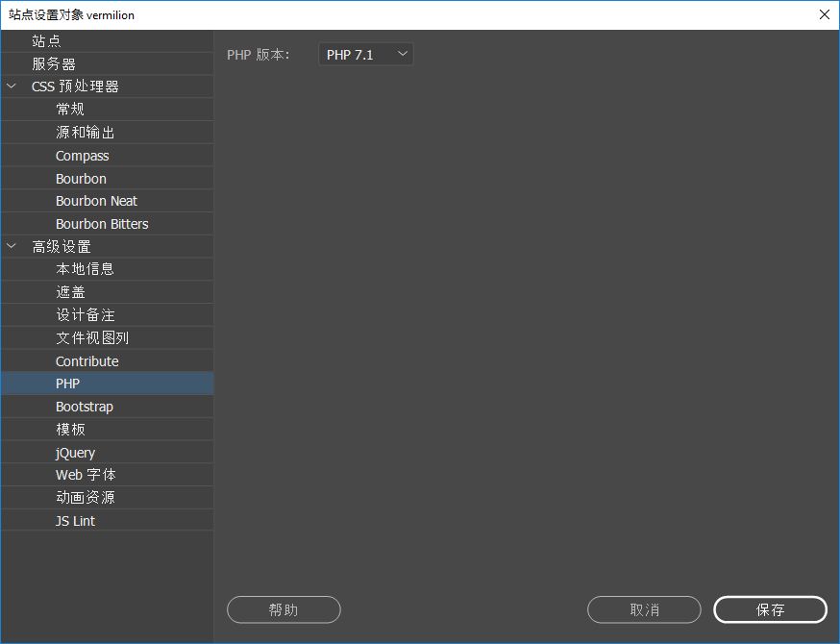This screenshot has height=644, width=840.
Task: Open JS Lint settings
Action: tap(107, 521)
